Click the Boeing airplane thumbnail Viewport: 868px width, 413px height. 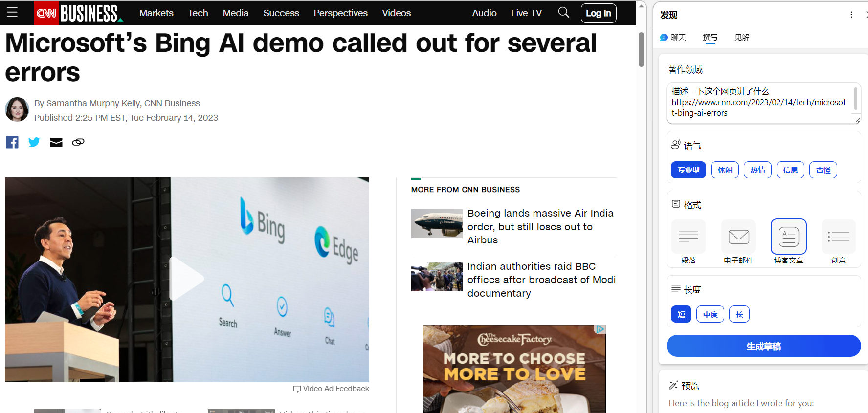[x=437, y=224]
